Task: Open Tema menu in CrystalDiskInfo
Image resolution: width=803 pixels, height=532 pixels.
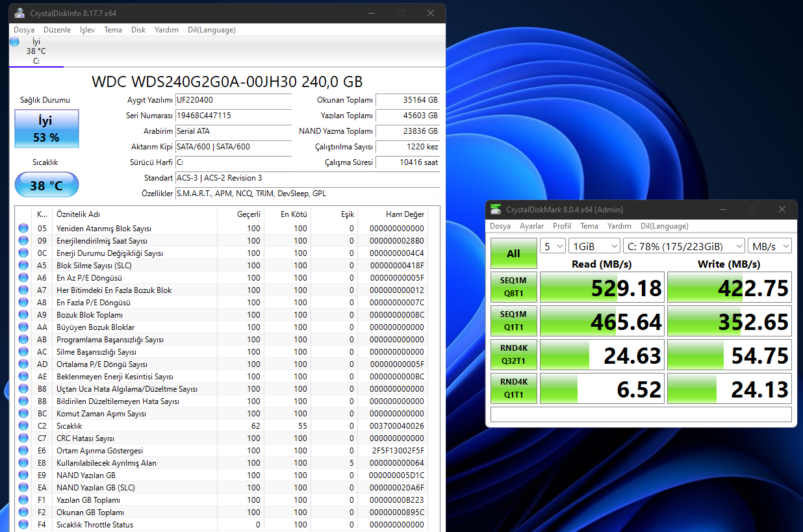Action: tap(113, 30)
